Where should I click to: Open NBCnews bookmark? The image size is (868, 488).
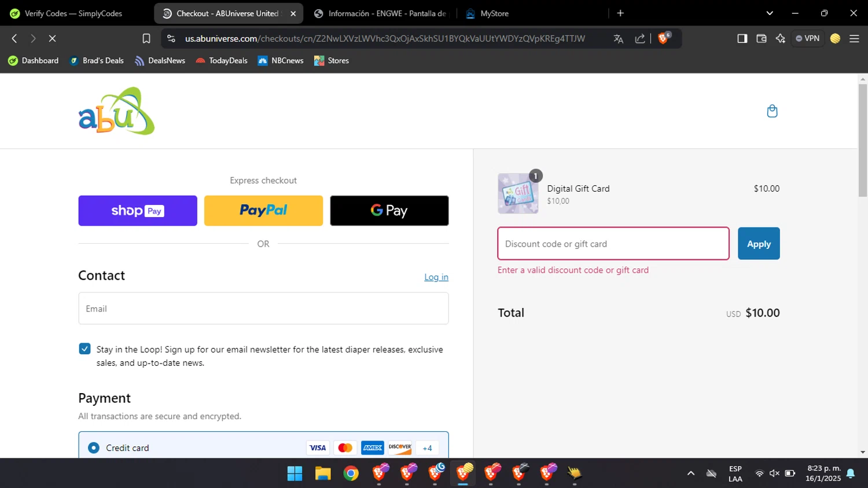point(281,61)
